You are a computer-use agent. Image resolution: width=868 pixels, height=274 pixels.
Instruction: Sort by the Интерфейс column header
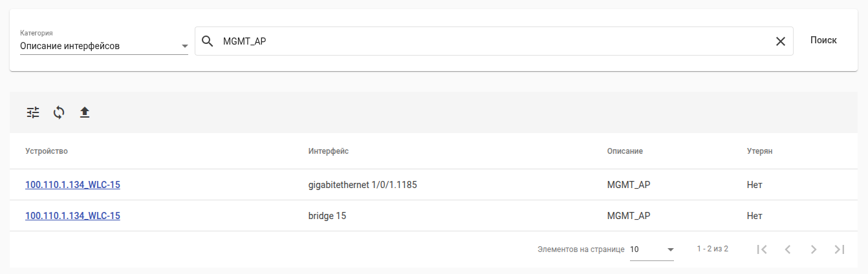click(x=329, y=151)
